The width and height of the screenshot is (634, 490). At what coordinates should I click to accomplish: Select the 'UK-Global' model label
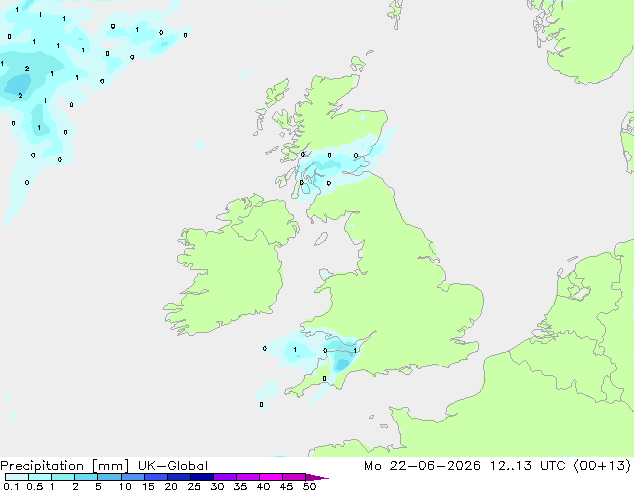click(173, 466)
